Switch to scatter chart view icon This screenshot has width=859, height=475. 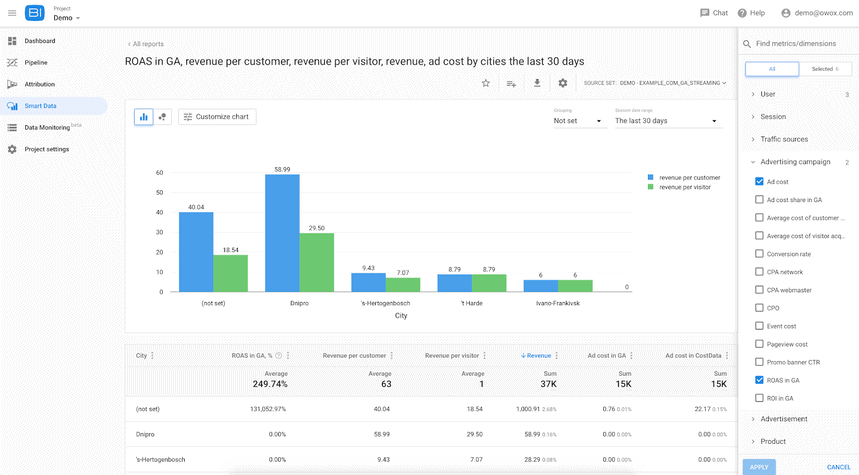162,117
